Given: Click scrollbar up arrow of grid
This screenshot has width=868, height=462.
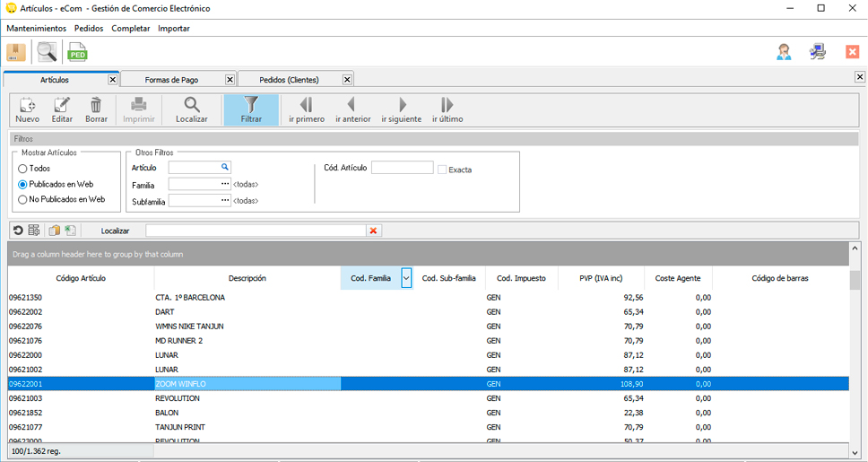Looking at the screenshot, I should [855, 248].
